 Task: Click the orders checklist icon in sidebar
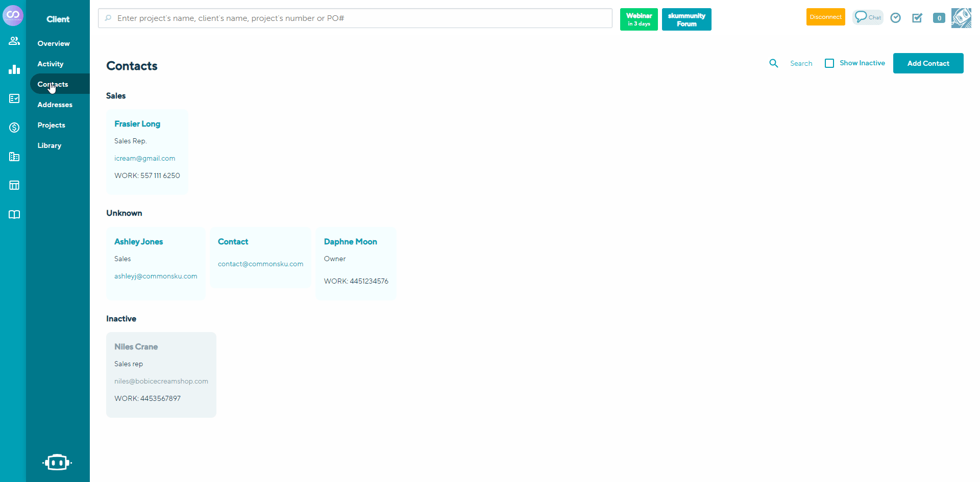click(x=14, y=98)
